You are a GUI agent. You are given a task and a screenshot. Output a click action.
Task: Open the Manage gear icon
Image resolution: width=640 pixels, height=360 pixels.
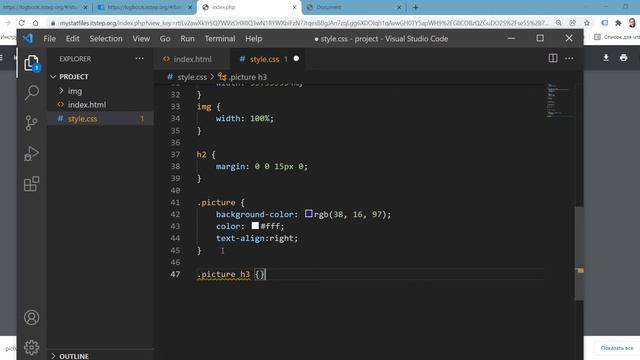click(x=31, y=347)
